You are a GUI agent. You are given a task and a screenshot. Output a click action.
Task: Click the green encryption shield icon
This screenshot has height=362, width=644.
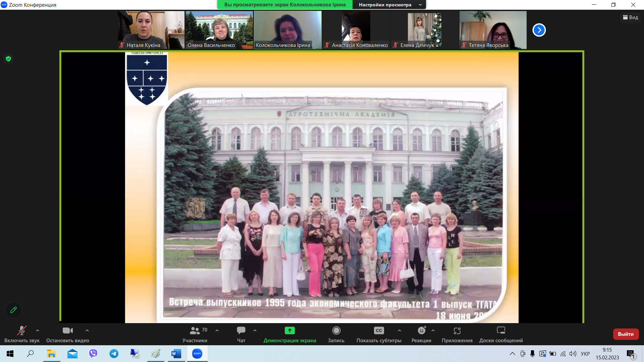click(8, 59)
